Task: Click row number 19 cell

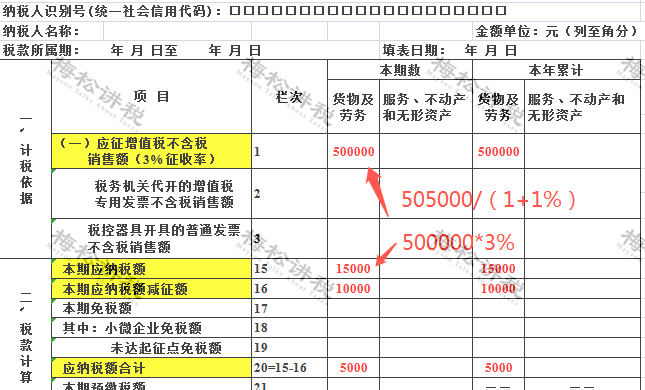Action: [289, 348]
